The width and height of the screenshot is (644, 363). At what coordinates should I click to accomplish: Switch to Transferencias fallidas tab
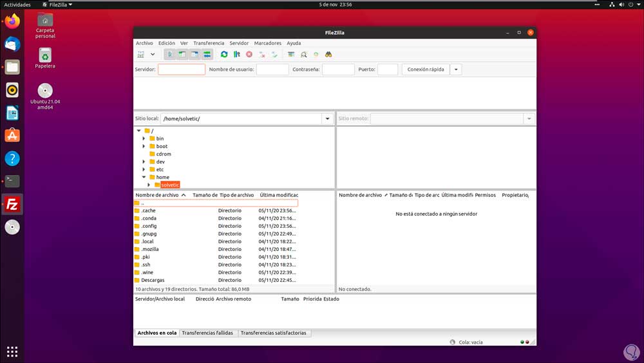coord(207,333)
